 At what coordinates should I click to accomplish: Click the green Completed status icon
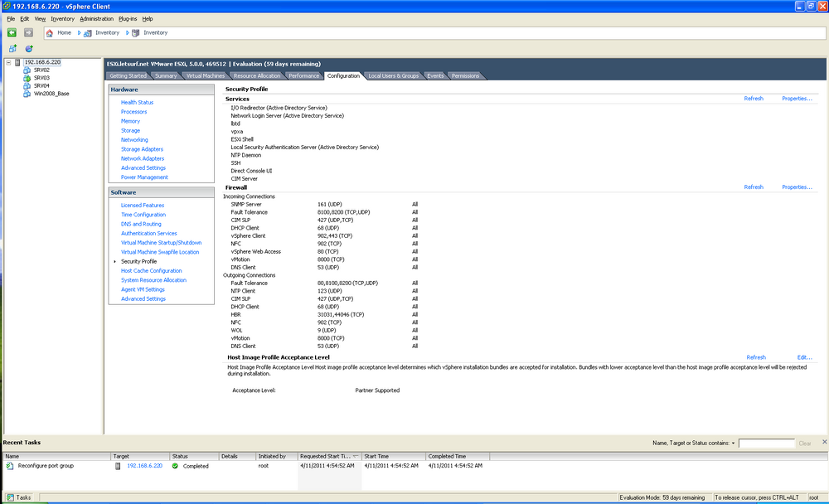click(x=175, y=466)
